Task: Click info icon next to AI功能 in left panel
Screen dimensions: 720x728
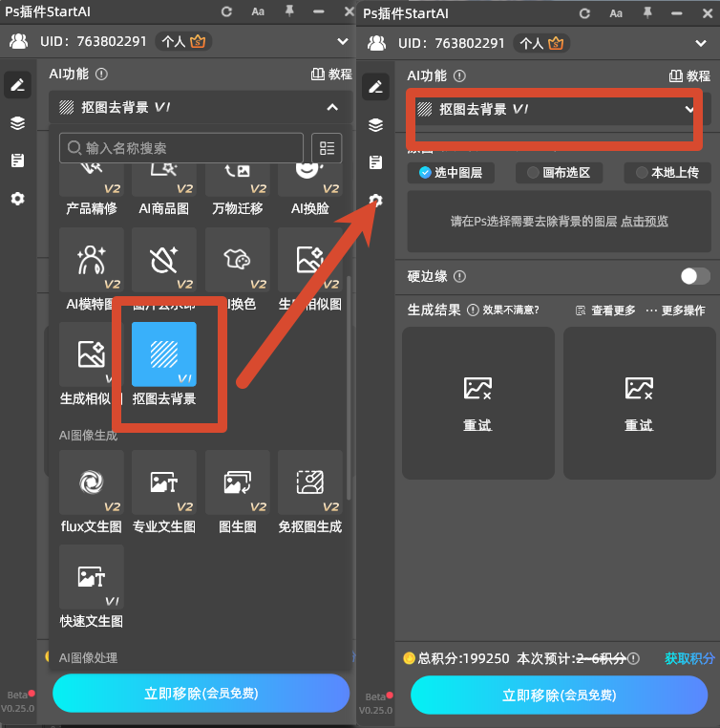Action: point(101,74)
